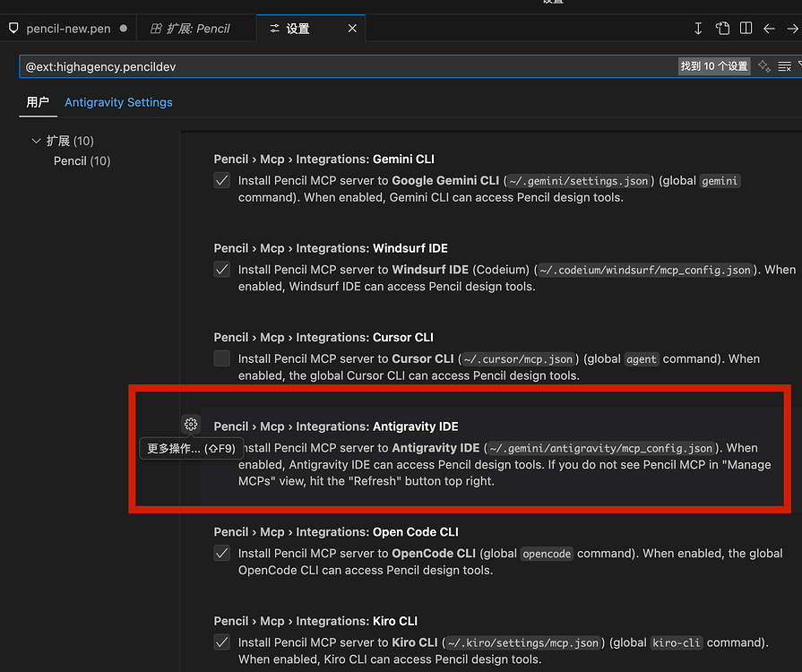The height and width of the screenshot is (672, 802).
Task: Open the pencil-new.pen editor tab
Action: click(x=68, y=29)
